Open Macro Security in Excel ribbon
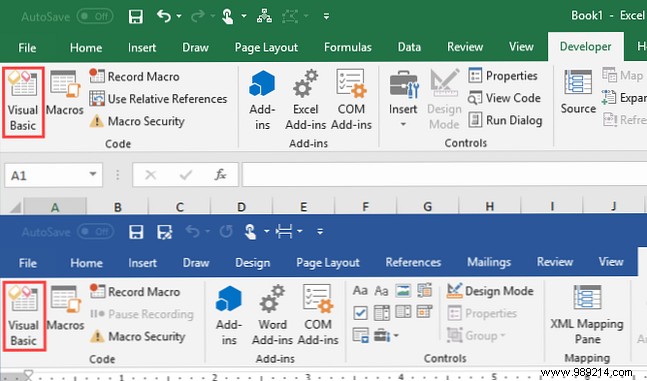The width and height of the screenshot is (647, 381). (x=137, y=121)
